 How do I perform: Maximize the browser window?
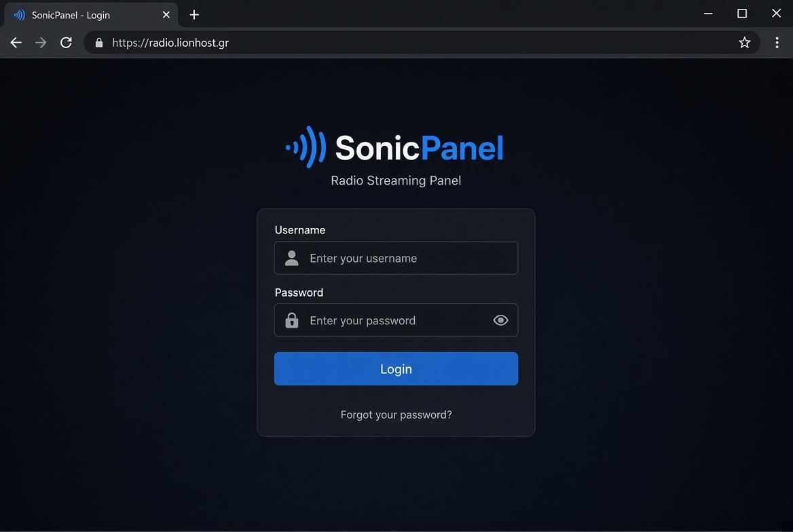[x=742, y=14]
